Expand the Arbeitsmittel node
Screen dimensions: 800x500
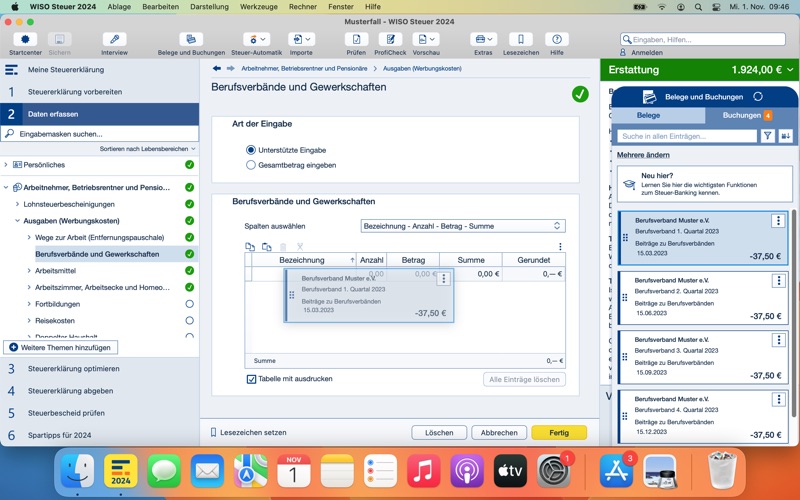pyautogui.click(x=29, y=270)
